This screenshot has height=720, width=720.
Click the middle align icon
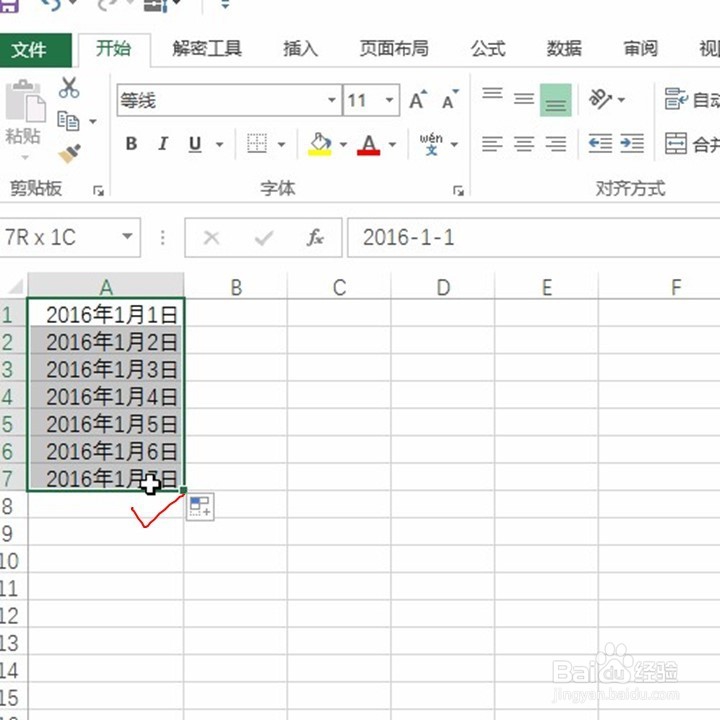[x=524, y=100]
